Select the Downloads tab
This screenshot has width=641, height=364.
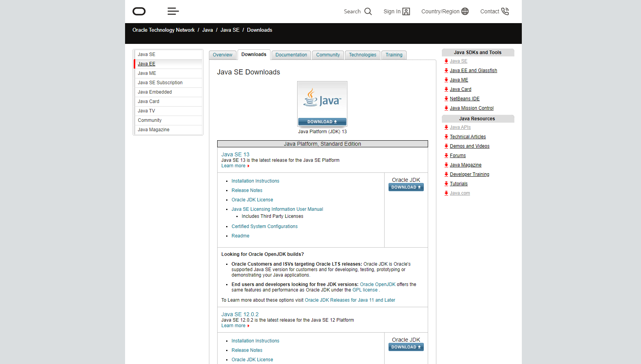coord(254,54)
